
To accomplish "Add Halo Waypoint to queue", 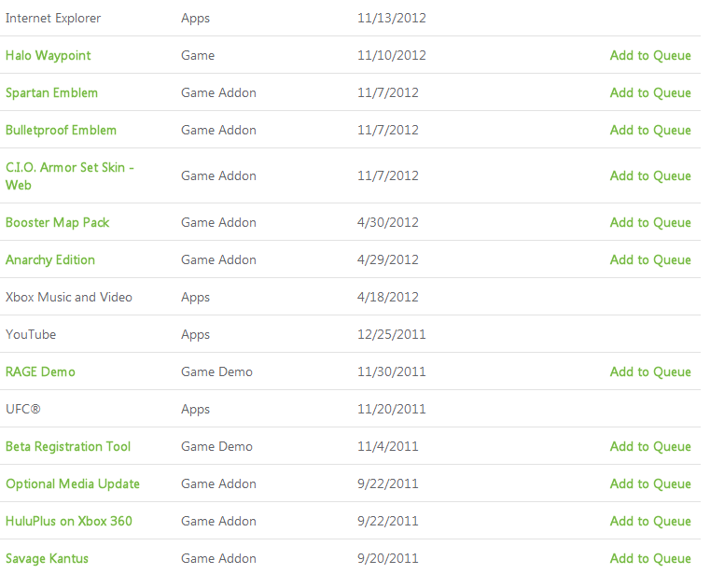I will tap(650, 55).
